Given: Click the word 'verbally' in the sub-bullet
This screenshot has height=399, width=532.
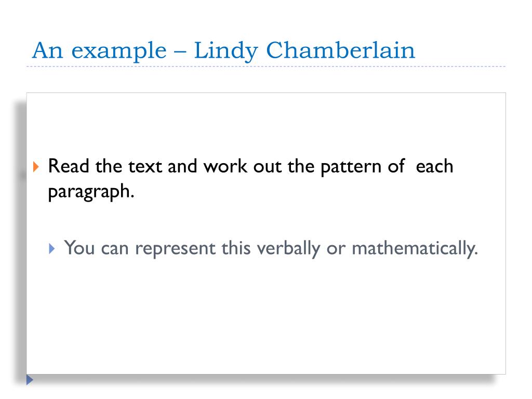Looking at the screenshot, I should click(288, 248).
